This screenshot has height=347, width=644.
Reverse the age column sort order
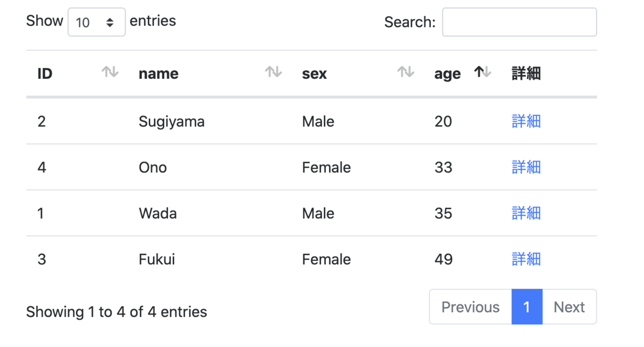(x=483, y=72)
